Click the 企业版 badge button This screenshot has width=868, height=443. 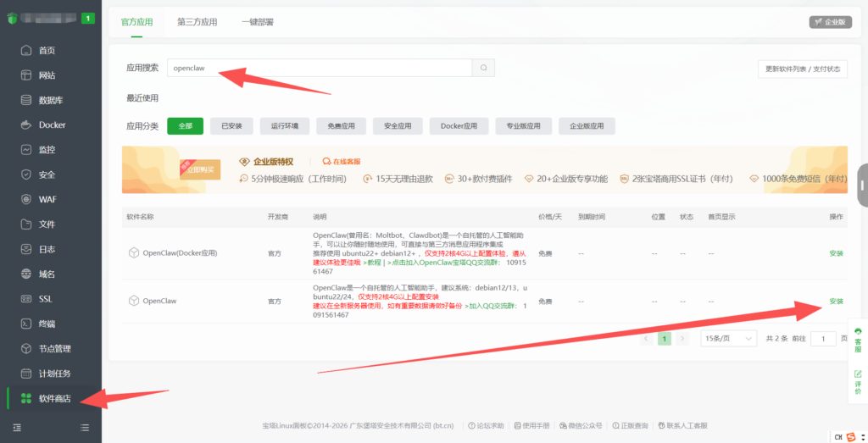[x=831, y=22]
